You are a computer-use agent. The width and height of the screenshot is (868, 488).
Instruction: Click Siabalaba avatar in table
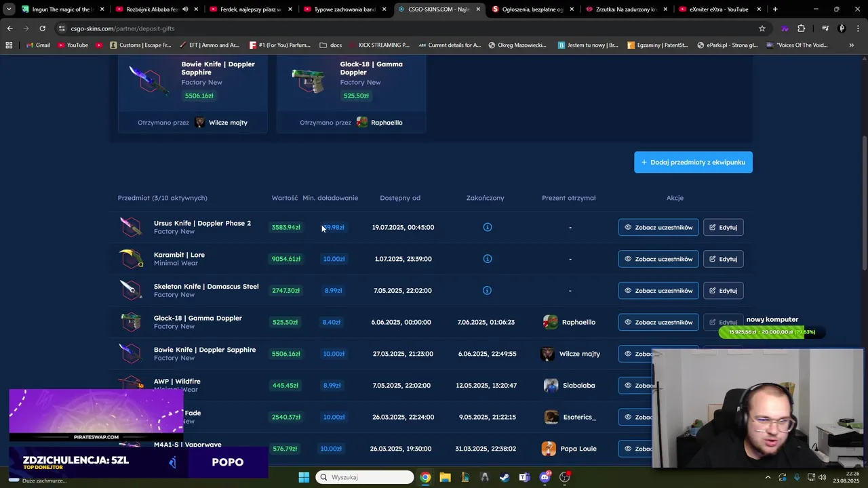pyautogui.click(x=551, y=385)
